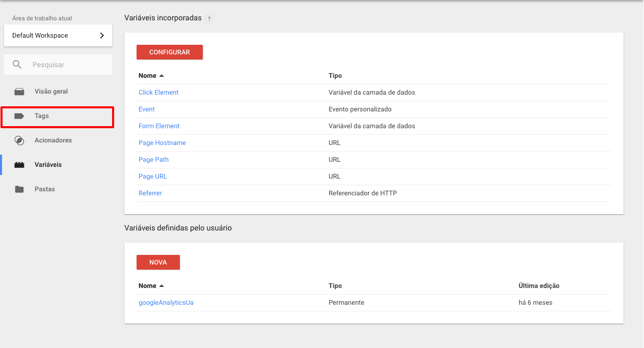Click the Variáveis variables icon
This screenshot has width=644, height=348.
pos(19,164)
